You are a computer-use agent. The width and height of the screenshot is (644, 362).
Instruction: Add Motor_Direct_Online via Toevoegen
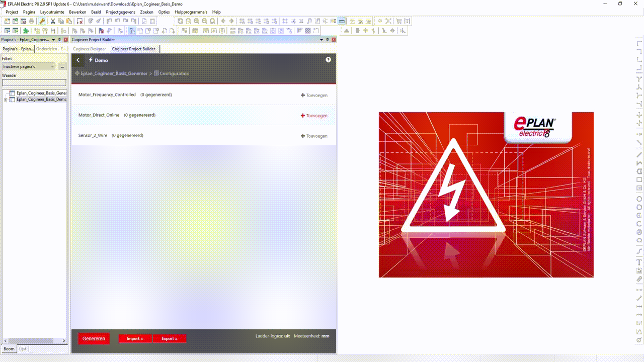point(314,116)
